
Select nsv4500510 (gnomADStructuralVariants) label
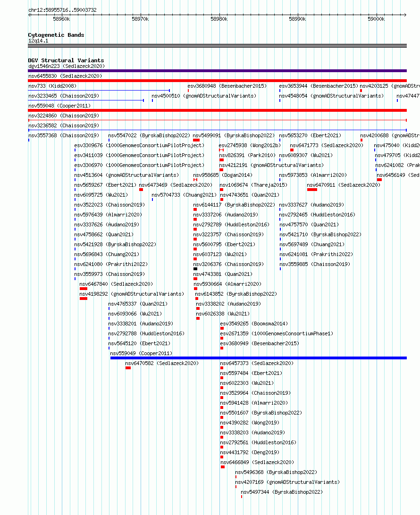tap(204, 96)
